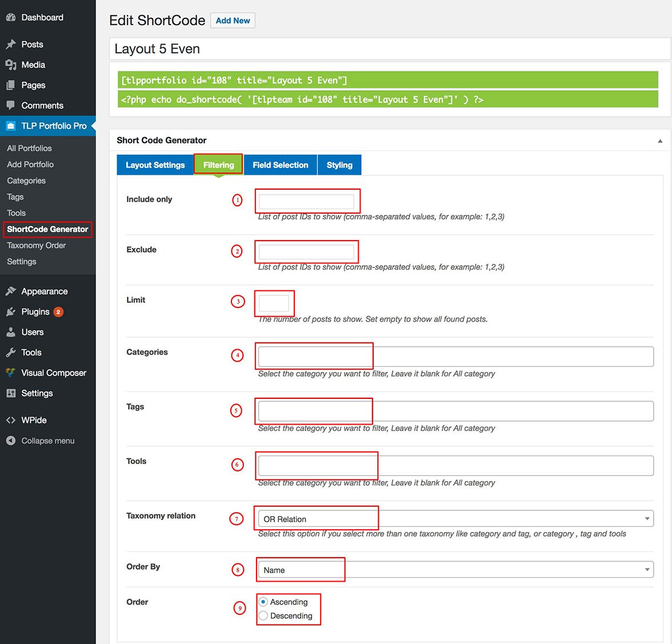Open the TLP Portfolio Pro menu item

coord(48,126)
